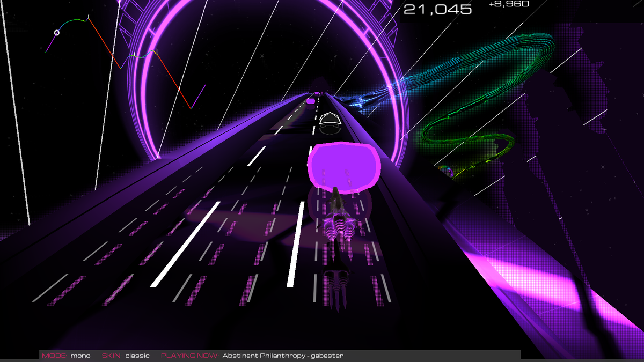The width and height of the screenshot is (644, 362).
Task: Click the score value 21,045
Action: (x=437, y=9)
